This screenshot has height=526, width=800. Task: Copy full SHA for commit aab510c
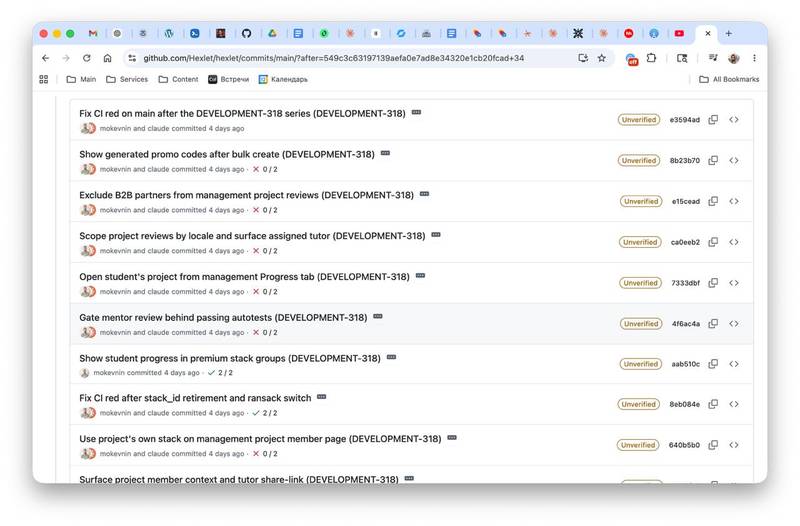(713, 364)
